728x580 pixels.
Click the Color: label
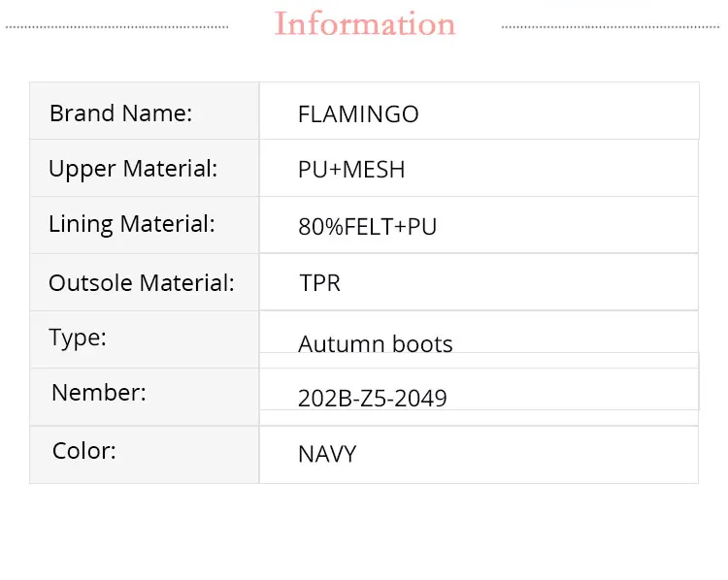[84, 451]
